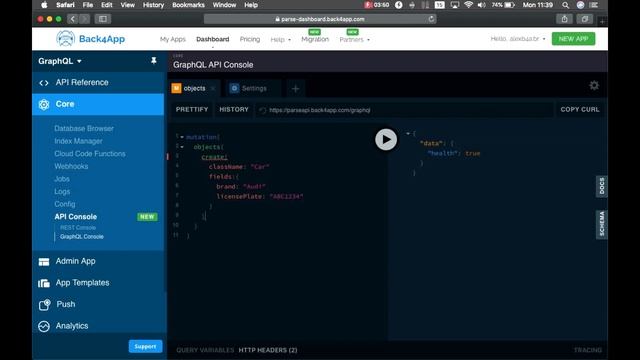
Task: Open the user account dropdown
Action: [x=518, y=39]
